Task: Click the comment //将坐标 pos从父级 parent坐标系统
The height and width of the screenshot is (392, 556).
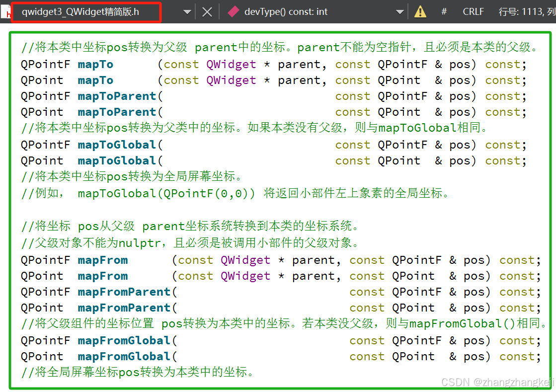Action: 191,226
